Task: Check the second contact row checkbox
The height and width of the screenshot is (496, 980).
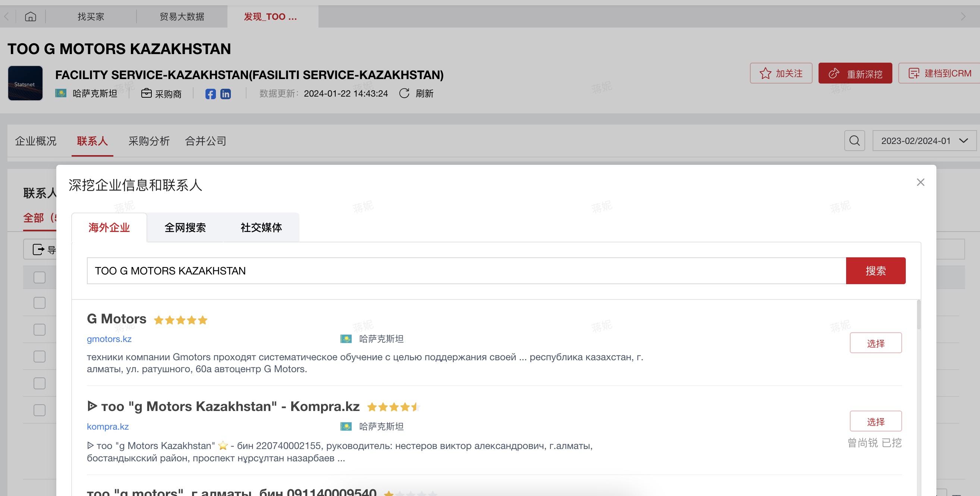Action: (x=39, y=329)
